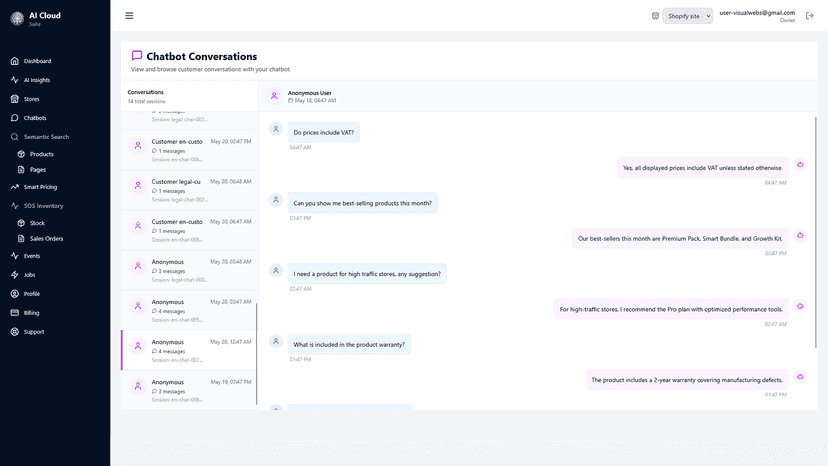
Task: Click user-visualwebs@gmail.com account label
Action: point(757,13)
